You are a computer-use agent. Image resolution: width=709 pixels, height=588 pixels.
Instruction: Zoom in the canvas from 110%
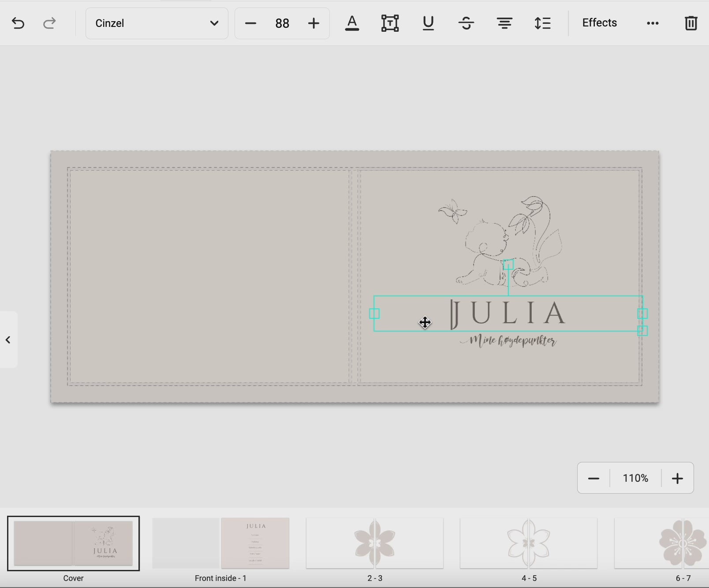tap(677, 478)
